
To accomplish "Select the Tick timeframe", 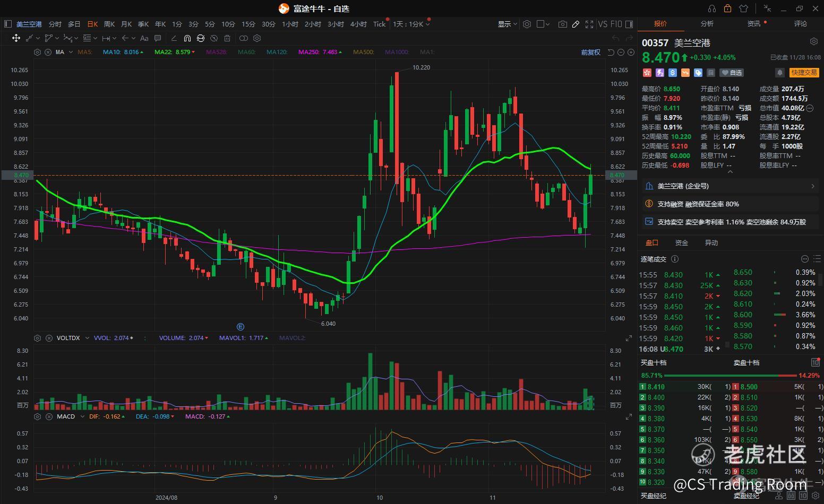I will (x=379, y=24).
